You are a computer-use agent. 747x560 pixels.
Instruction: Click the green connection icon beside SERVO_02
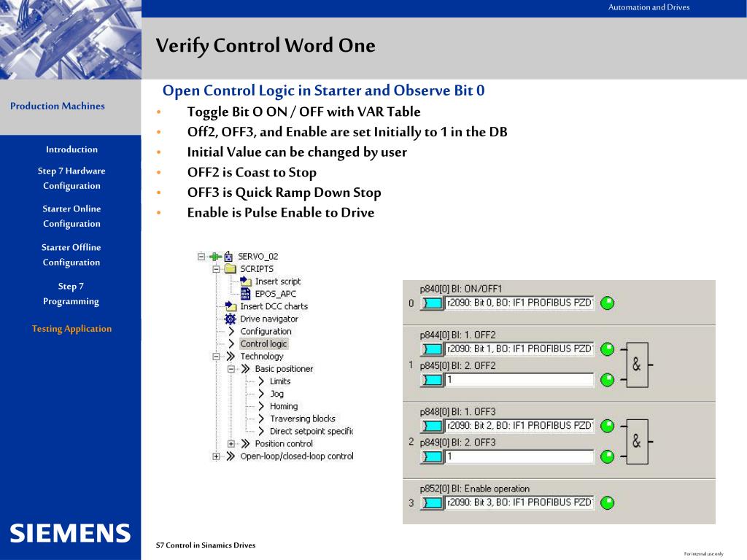click(x=215, y=256)
